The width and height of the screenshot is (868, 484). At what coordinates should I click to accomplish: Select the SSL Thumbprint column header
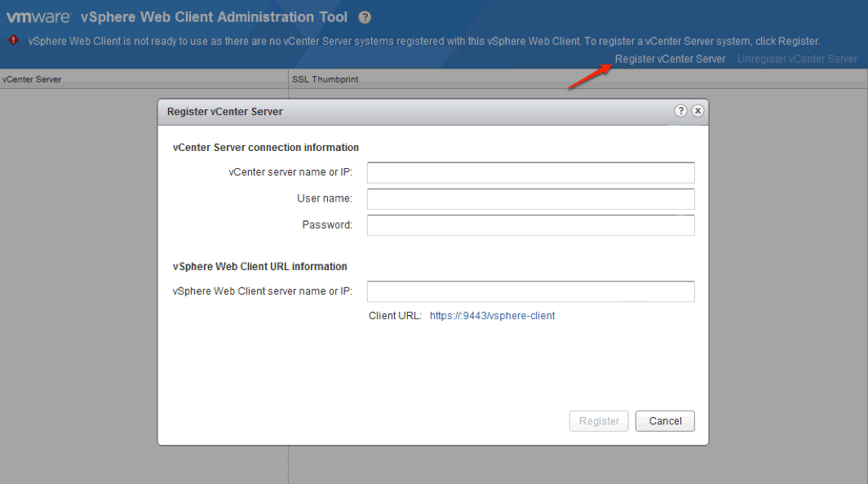click(578, 79)
